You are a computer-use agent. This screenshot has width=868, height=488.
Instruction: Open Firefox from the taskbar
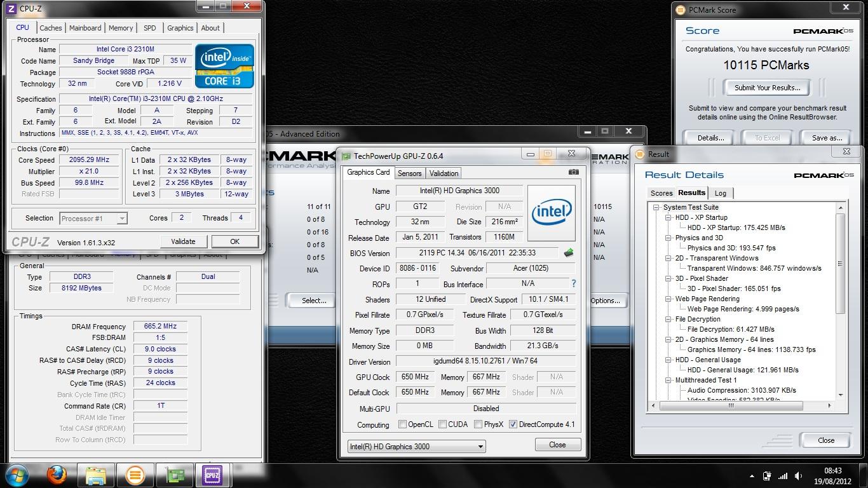[x=57, y=475]
